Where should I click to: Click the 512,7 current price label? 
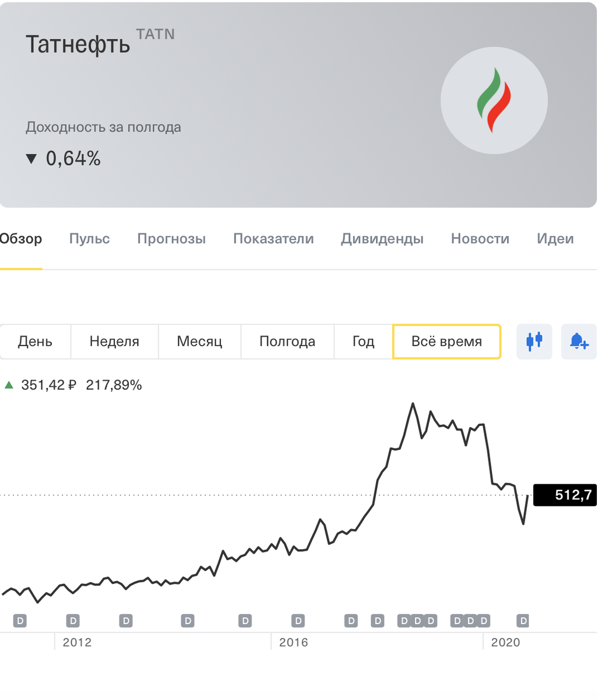(565, 495)
